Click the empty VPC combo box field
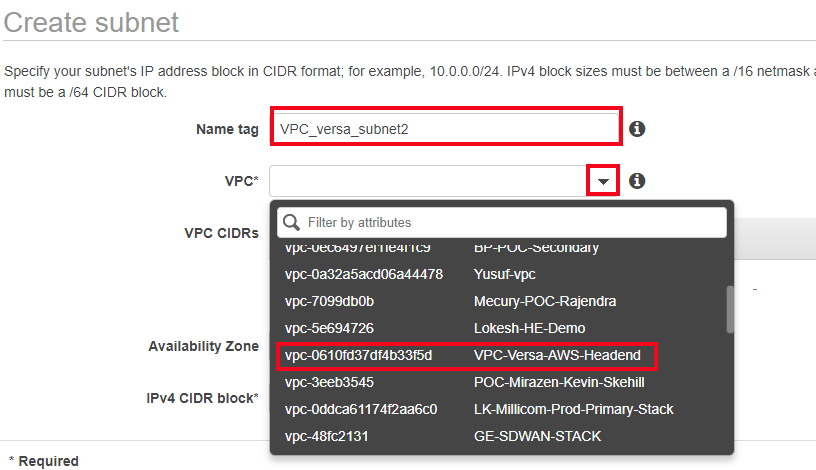This screenshot has width=816, height=470. [428, 181]
